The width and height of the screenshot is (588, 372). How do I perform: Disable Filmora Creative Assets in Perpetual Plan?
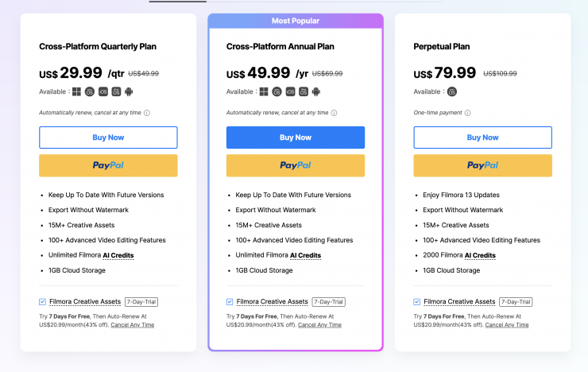417,302
